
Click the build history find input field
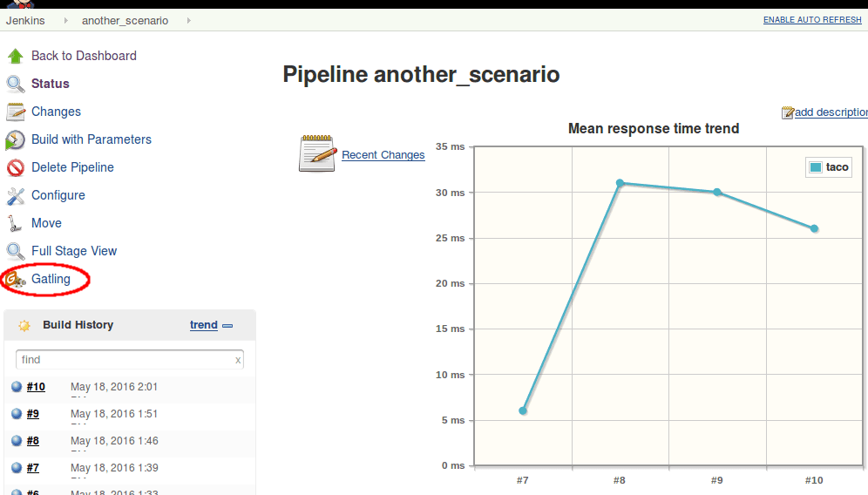(x=124, y=359)
